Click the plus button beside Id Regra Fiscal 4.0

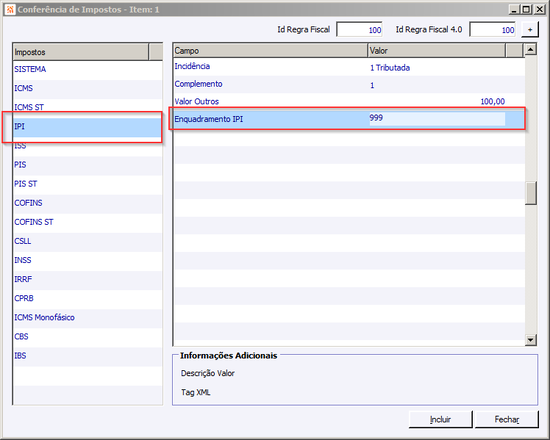point(530,30)
